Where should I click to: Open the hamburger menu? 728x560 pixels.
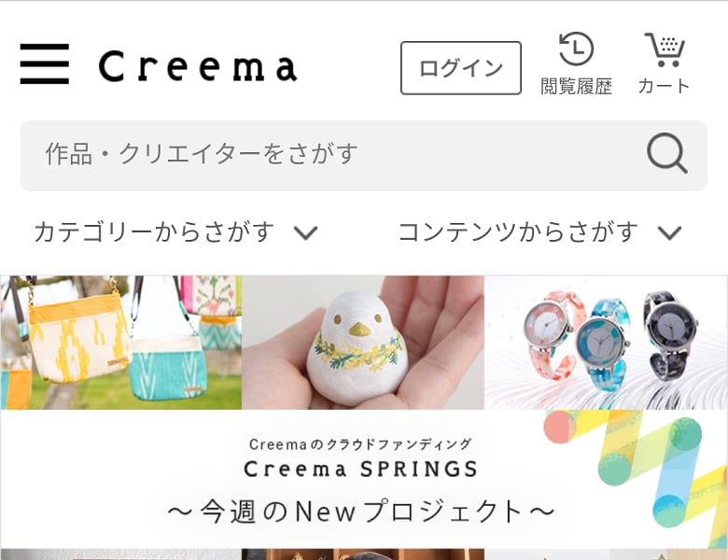tap(45, 64)
